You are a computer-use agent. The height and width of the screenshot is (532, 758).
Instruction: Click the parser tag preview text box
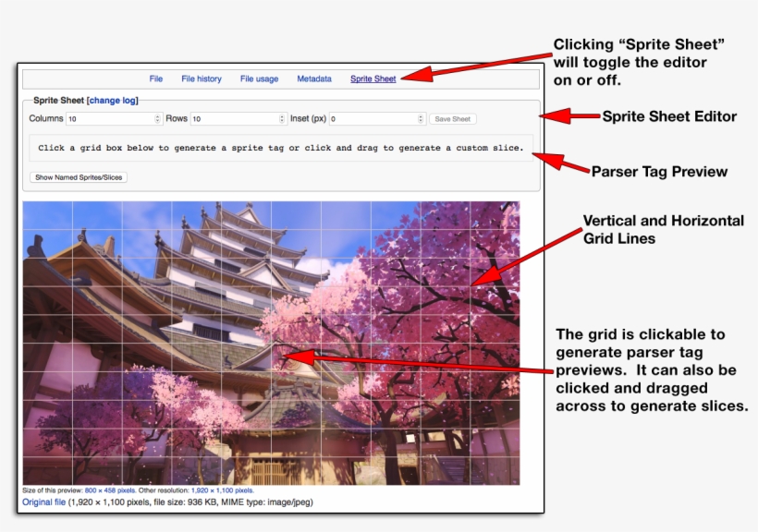click(281, 148)
